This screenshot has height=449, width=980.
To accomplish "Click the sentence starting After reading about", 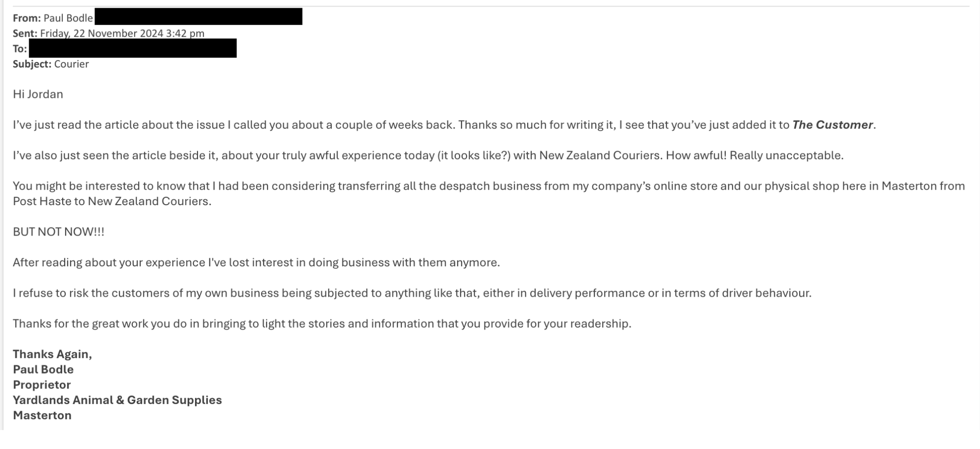I will (x=256, y=262).
